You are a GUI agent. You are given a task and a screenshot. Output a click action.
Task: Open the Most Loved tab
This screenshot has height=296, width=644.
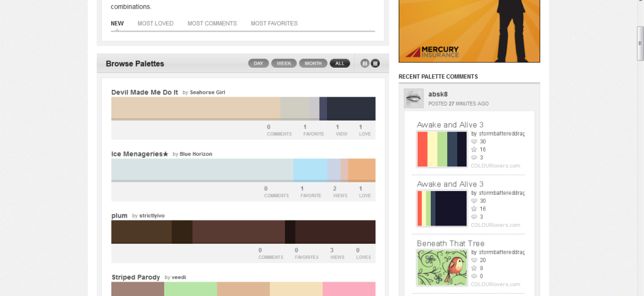coord(155,24)
